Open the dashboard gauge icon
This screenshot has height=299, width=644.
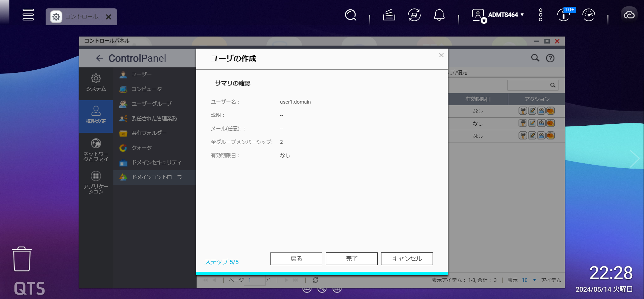point(589,15)
